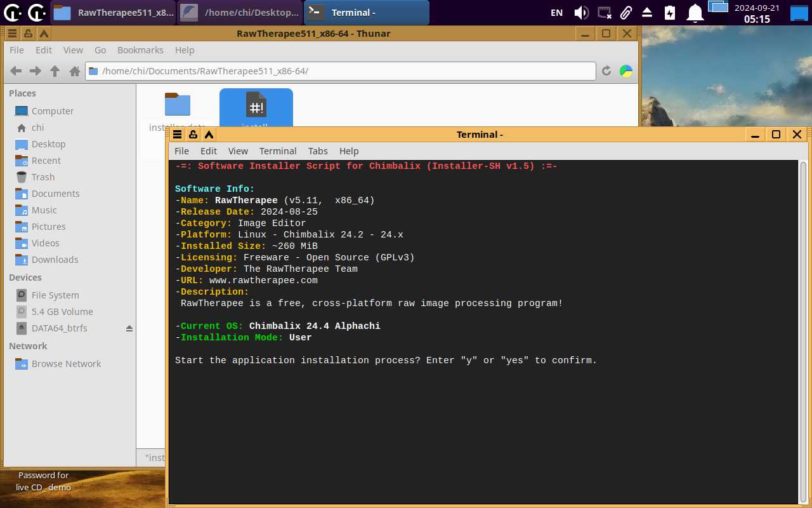812x508 pixels.
Task: Open the Go menu in Thunar
Action: (100, 50)
